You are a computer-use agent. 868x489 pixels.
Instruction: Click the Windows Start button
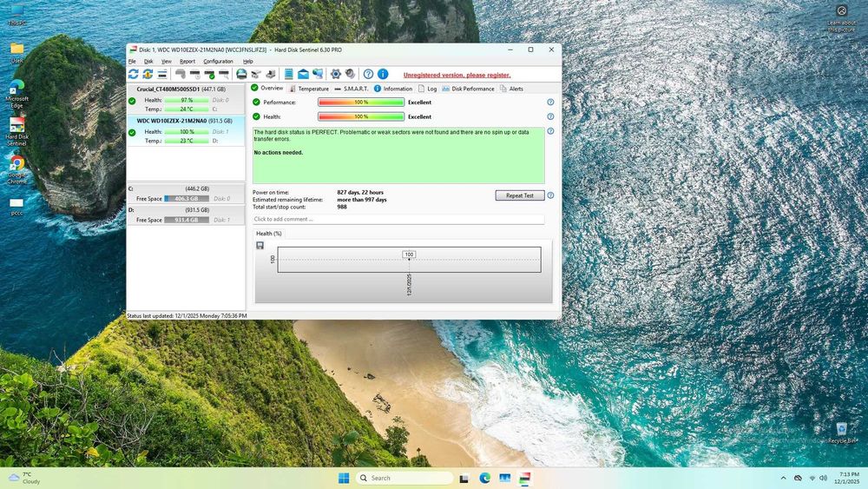[x=344, y=478]
